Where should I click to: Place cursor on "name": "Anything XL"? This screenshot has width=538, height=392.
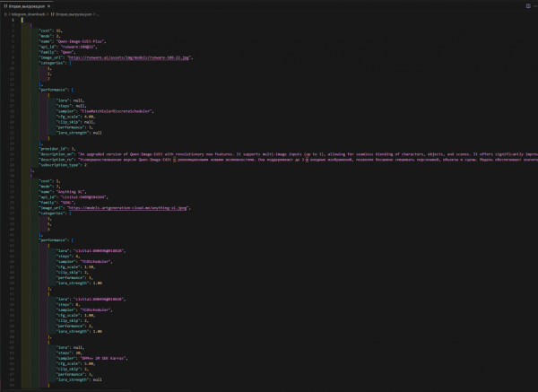pyautogui.click(x=63, y=192)
